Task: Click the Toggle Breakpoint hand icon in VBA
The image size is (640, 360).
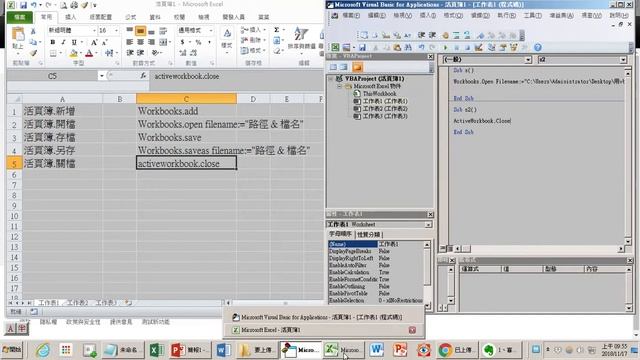Action: pos(445,36)
